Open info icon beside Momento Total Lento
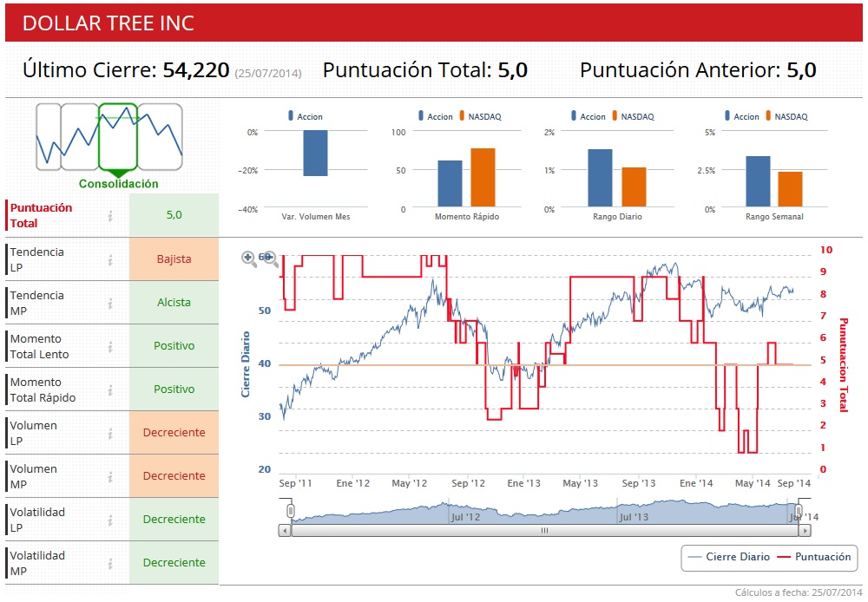 (110, 346)
